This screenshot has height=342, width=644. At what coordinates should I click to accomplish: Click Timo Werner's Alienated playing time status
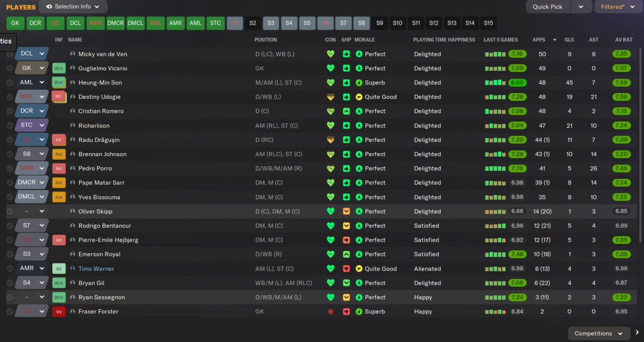(x=427, y=269)
